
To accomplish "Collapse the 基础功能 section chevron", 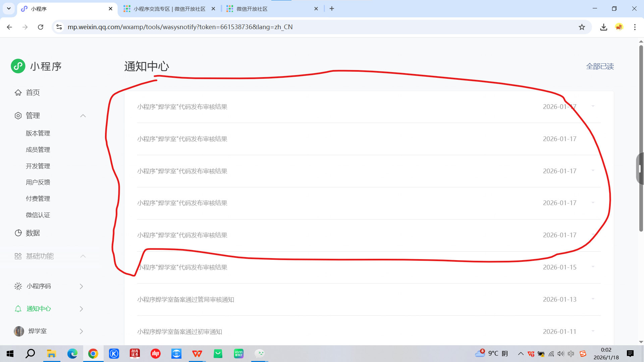I will (x=83, y=256).
